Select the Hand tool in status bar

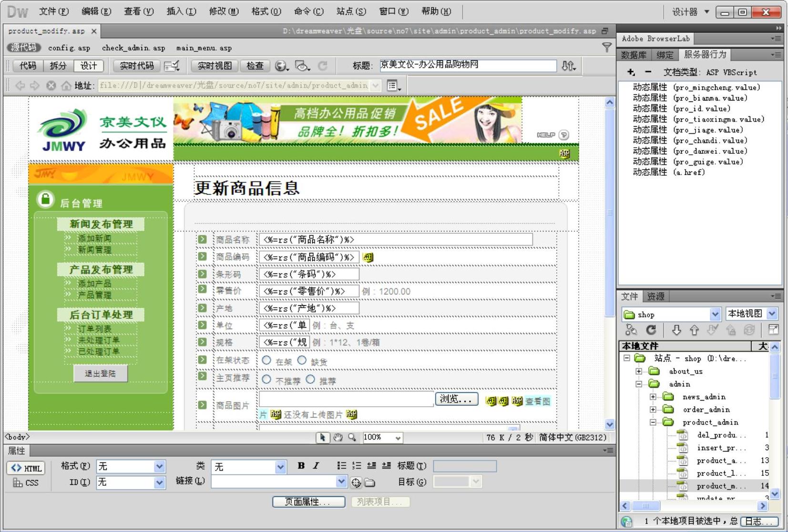pos(338,437)
